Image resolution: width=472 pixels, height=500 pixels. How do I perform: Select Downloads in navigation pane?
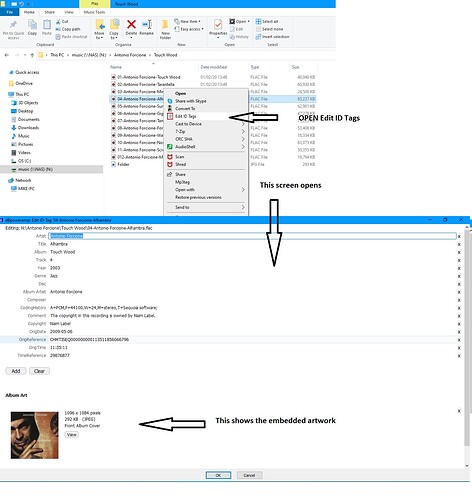pyautogui.click(x=28, y=128)
